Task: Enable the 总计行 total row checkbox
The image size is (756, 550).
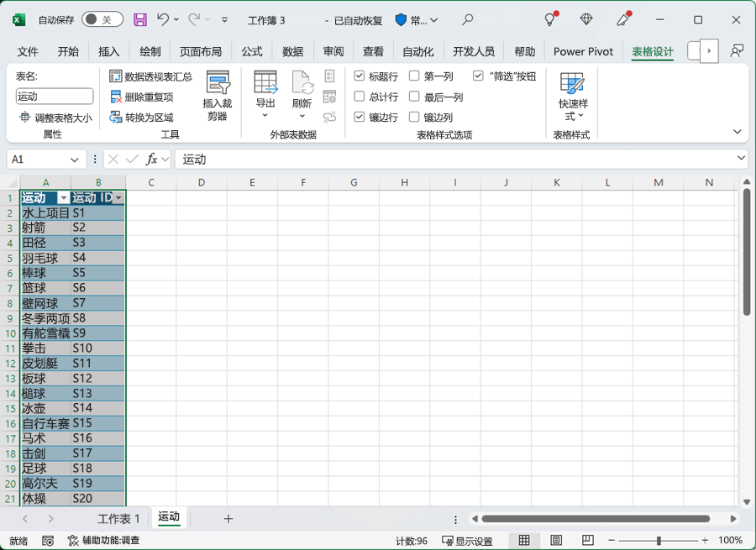Action: click(360, 97)
